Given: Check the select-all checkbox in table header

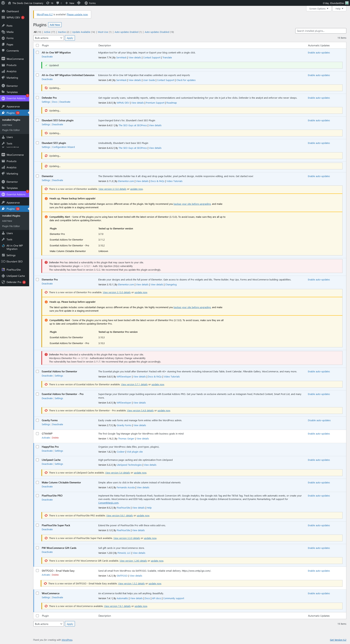Looking at the screenshot, I should (x=37, y=45).
